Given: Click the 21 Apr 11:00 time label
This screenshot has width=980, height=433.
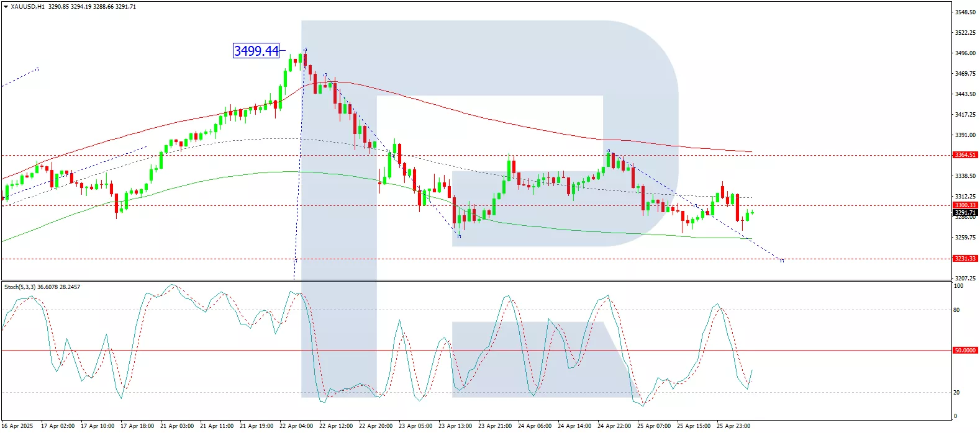Looking at the screenshot, I should click(217, 426).
